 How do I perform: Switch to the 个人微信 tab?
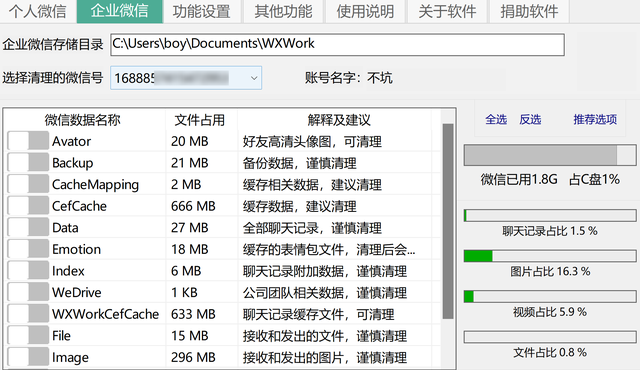click(38, 11)
